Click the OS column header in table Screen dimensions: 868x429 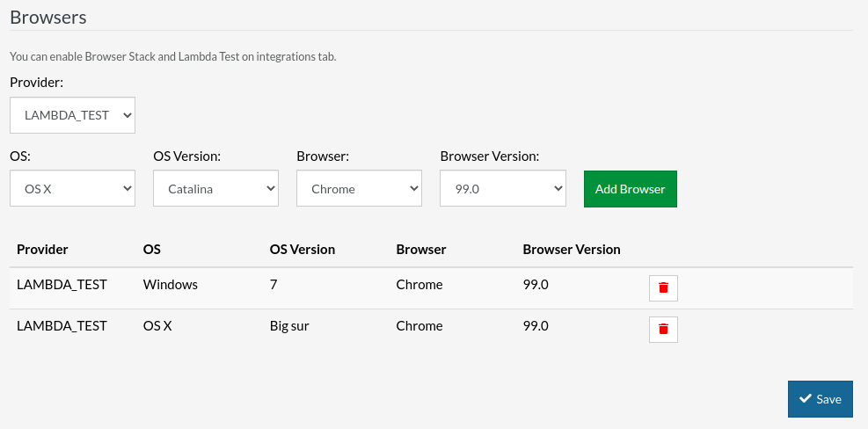[152, 250]
